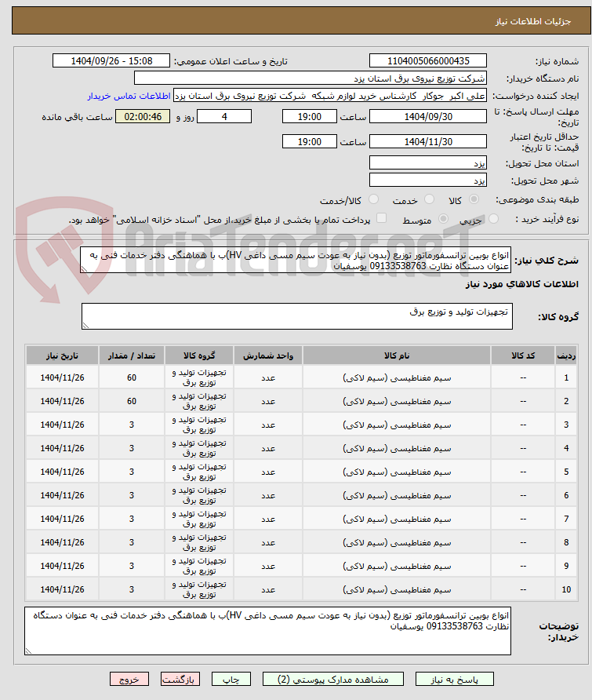Click the شهر محل تحویل field

428,180
